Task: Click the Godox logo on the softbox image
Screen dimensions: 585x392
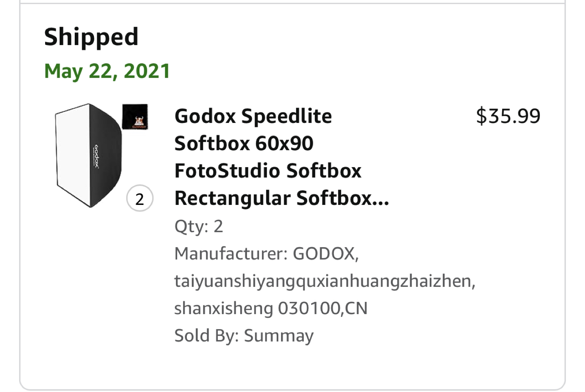Action: 96,156
